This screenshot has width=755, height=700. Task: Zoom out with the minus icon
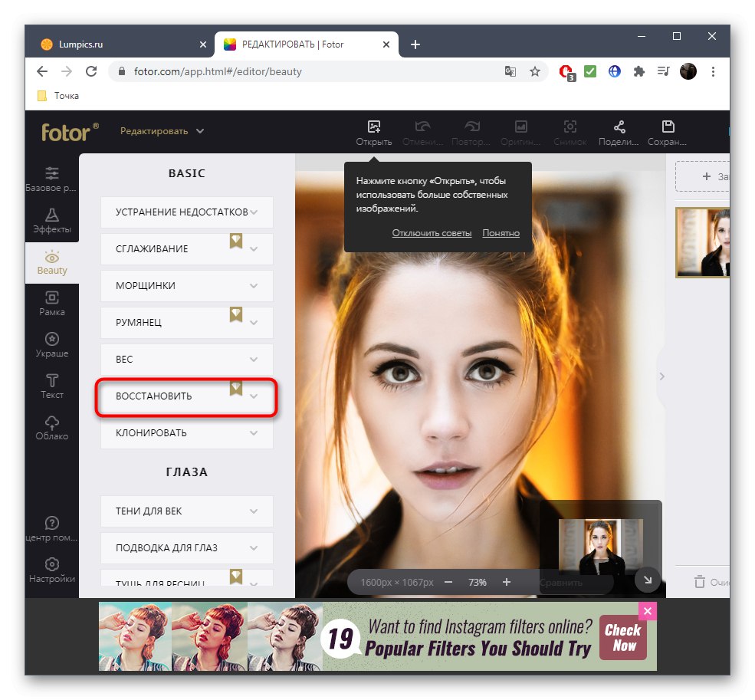(x=448, y=582)
